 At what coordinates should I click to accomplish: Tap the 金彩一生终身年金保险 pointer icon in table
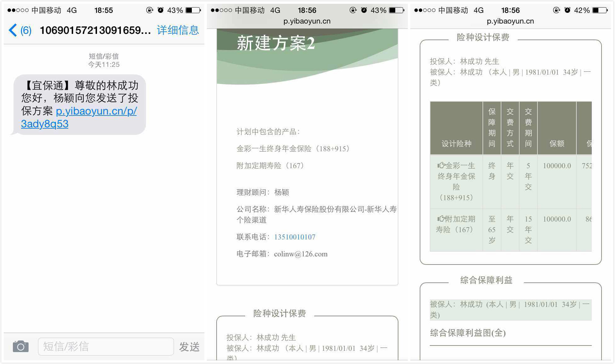pos(441,165)
